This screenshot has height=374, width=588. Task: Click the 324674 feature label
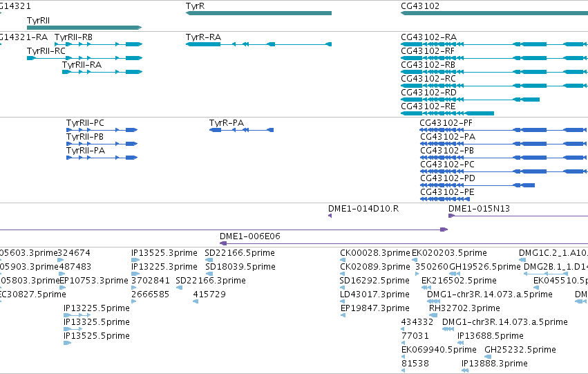(x=74, y=253)
